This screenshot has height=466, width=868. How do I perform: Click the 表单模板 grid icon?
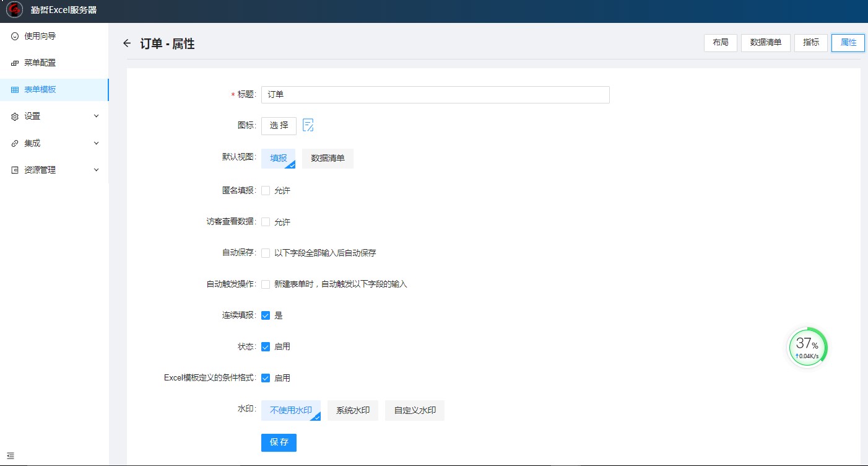point(15,90)
